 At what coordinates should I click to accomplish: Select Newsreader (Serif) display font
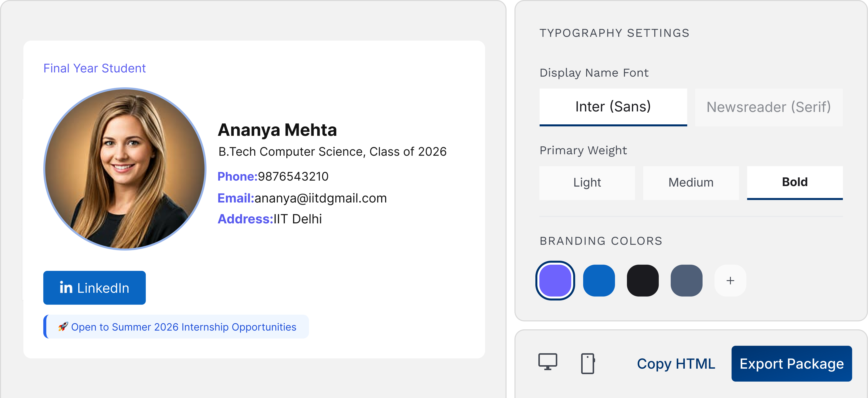click(768, 107)
